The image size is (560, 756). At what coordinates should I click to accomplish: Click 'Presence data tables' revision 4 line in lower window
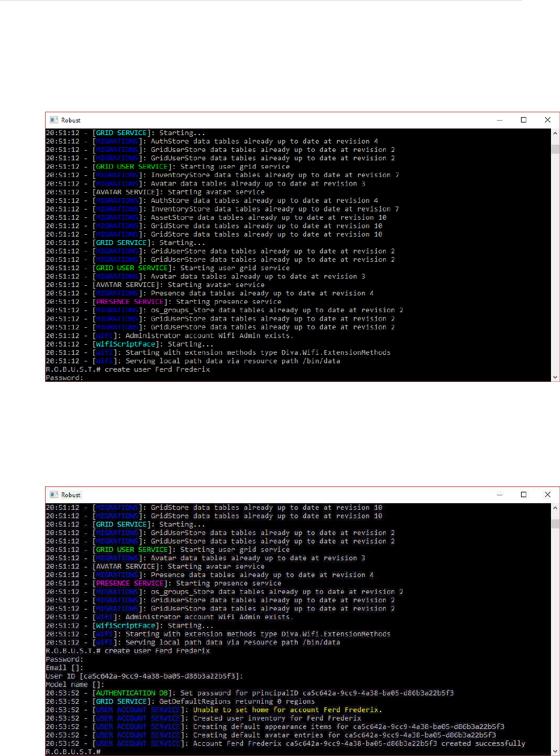coord(209,575)
